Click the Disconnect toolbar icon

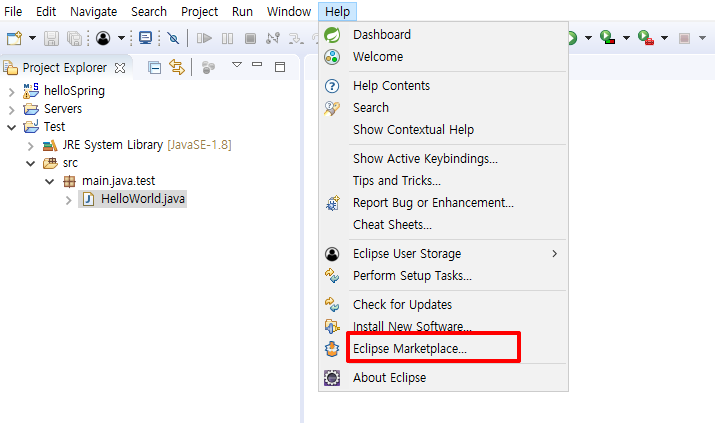(x=273, y=38)
